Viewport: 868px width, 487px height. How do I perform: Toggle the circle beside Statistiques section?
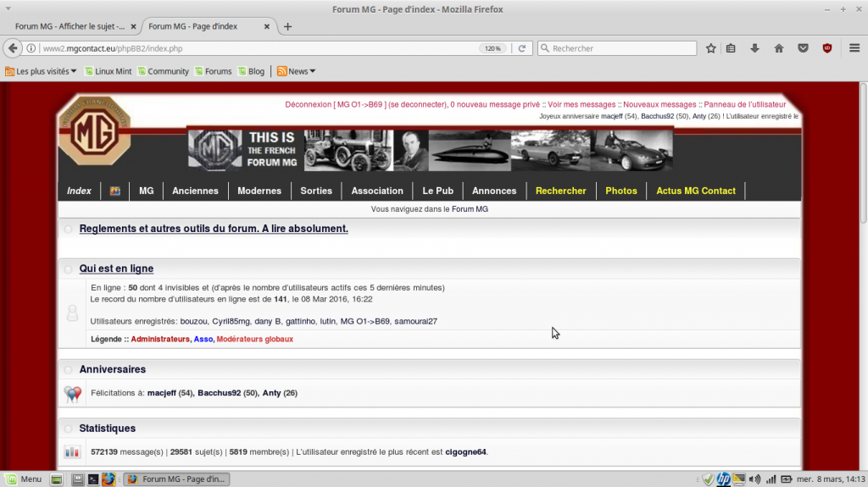point(68,429)
